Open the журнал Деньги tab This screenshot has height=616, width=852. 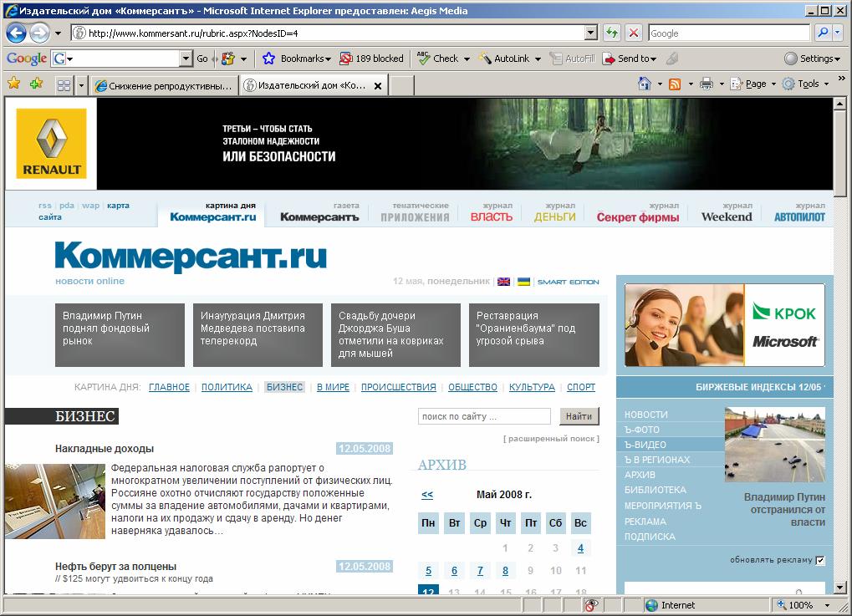(554, 212)
